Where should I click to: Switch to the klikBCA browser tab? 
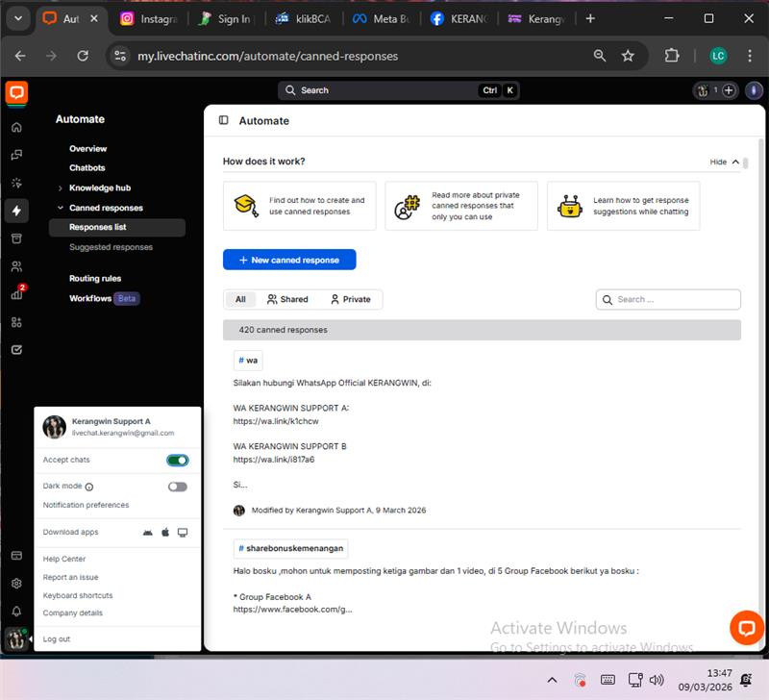303,19
